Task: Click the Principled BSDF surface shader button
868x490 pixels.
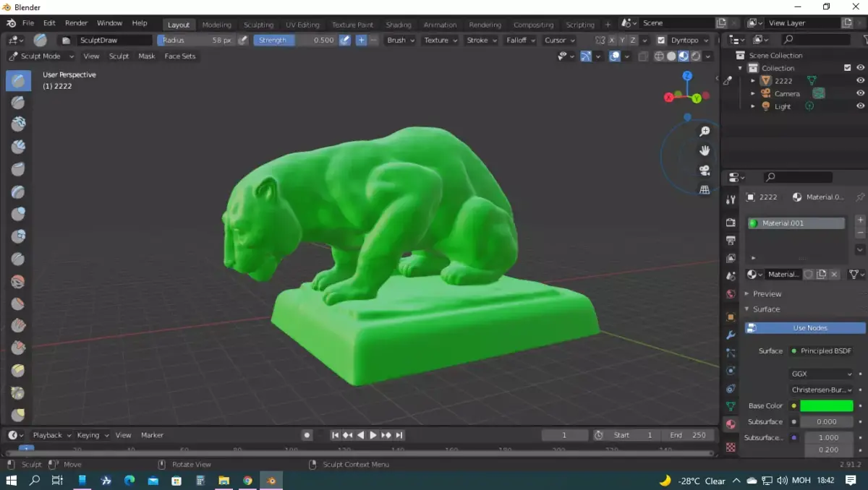Action: tap(822, 351)
